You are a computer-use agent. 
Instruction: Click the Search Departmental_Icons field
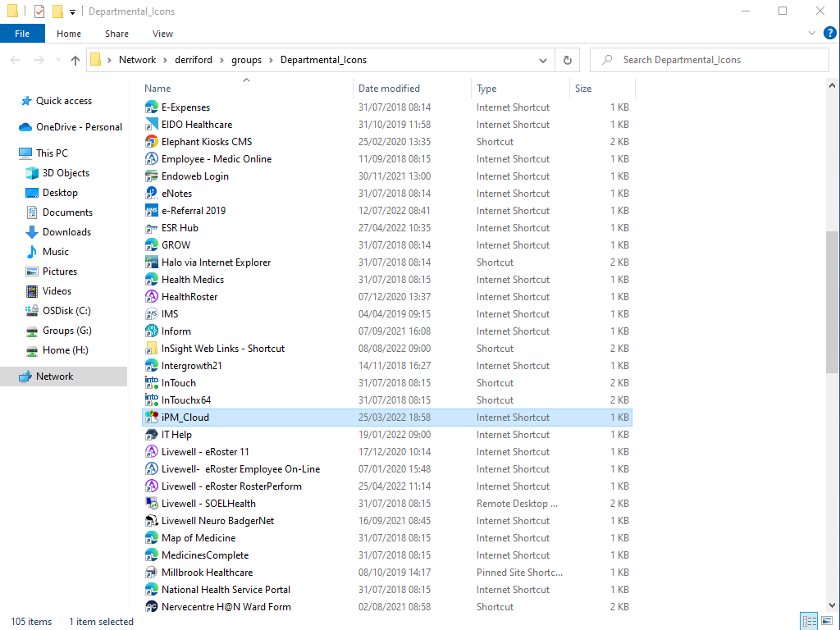pyautogui.click(x=710, y=60)
